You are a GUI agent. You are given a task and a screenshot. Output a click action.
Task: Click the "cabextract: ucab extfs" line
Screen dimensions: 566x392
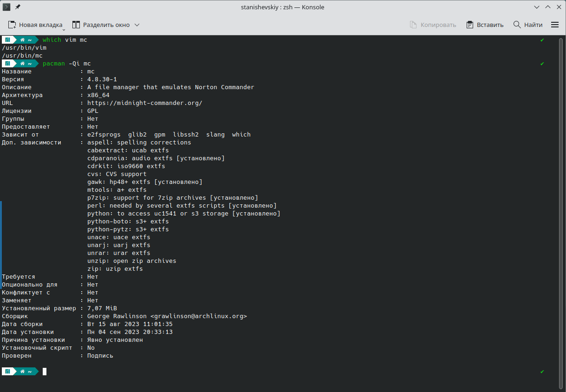click(128, 150)
